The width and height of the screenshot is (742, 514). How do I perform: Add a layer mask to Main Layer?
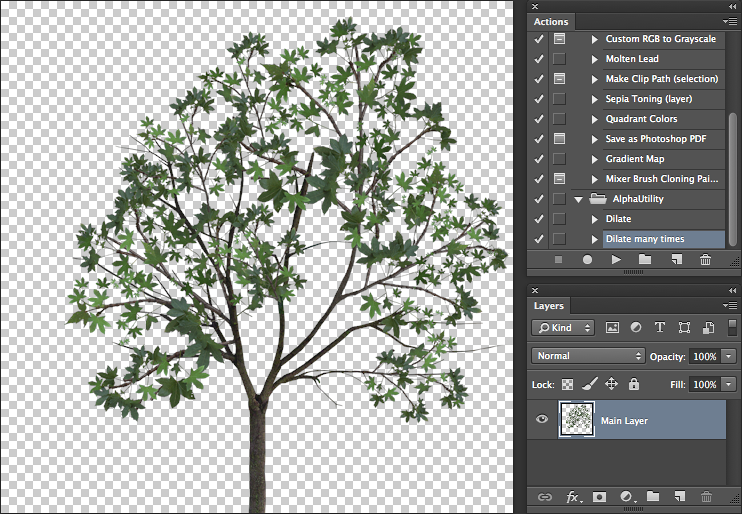(x=600, y=496)
